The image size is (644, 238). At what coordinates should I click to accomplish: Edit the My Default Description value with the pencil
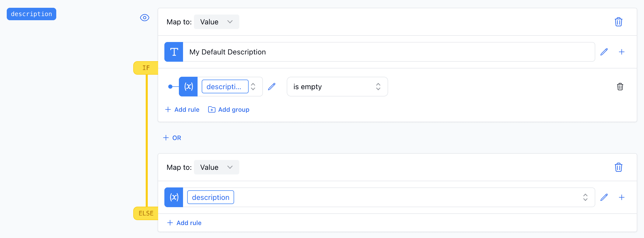point(604,52)
